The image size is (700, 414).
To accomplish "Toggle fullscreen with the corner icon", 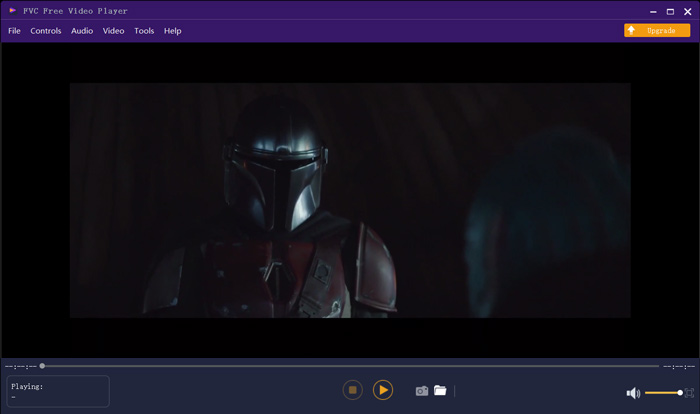I will (689, 393).
